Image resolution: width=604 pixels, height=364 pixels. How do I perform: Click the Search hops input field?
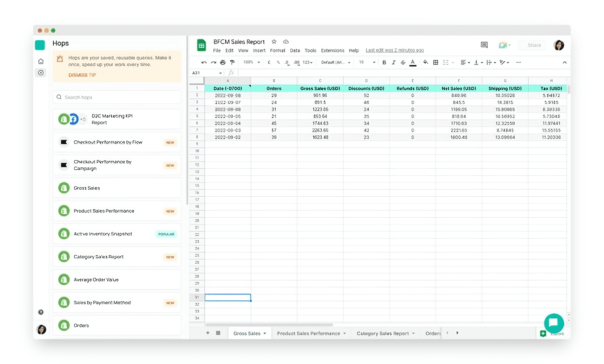pyautogui.click(x=117, y=97)
